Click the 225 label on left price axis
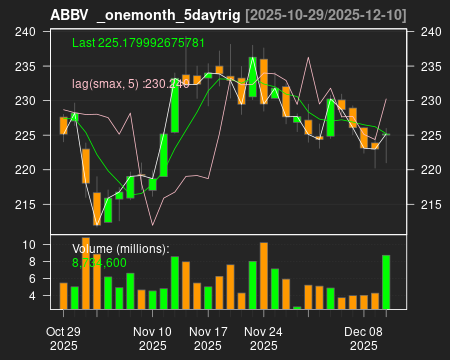The image size is (450, 360). 25,136
